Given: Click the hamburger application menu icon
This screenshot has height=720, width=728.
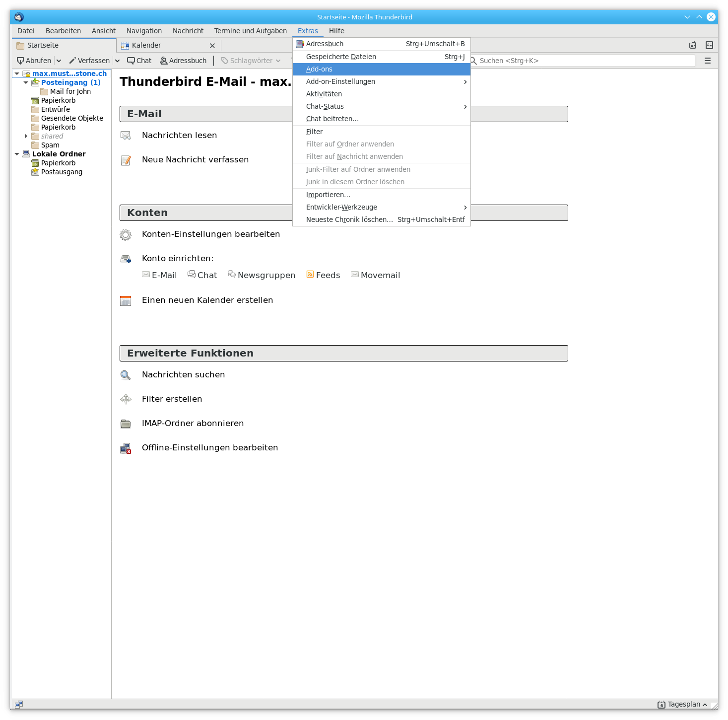Looking at the screenshot, I should point(708,61).
